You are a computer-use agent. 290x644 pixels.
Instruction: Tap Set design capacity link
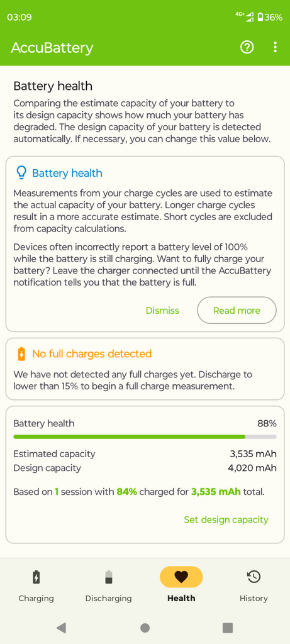tap(226, 519)
